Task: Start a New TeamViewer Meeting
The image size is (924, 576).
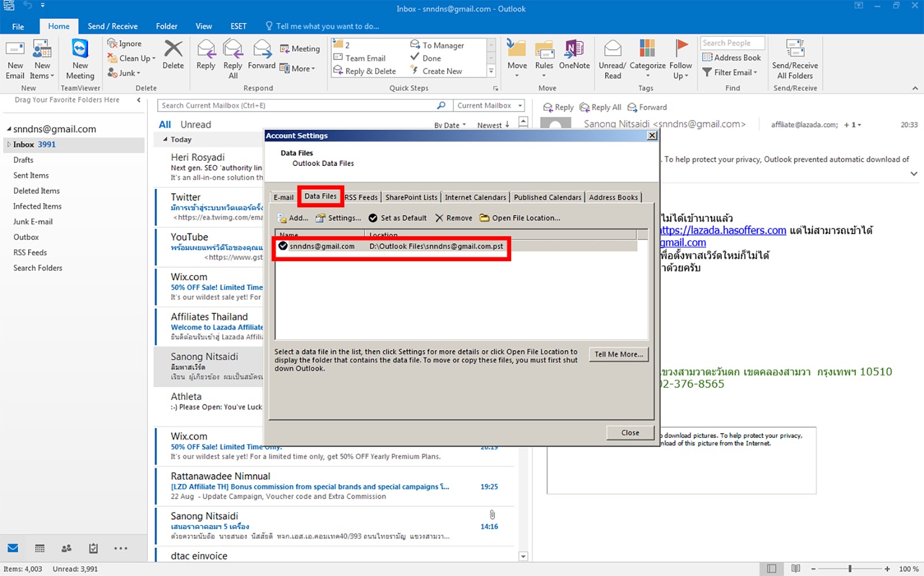Action: point(80,60)
